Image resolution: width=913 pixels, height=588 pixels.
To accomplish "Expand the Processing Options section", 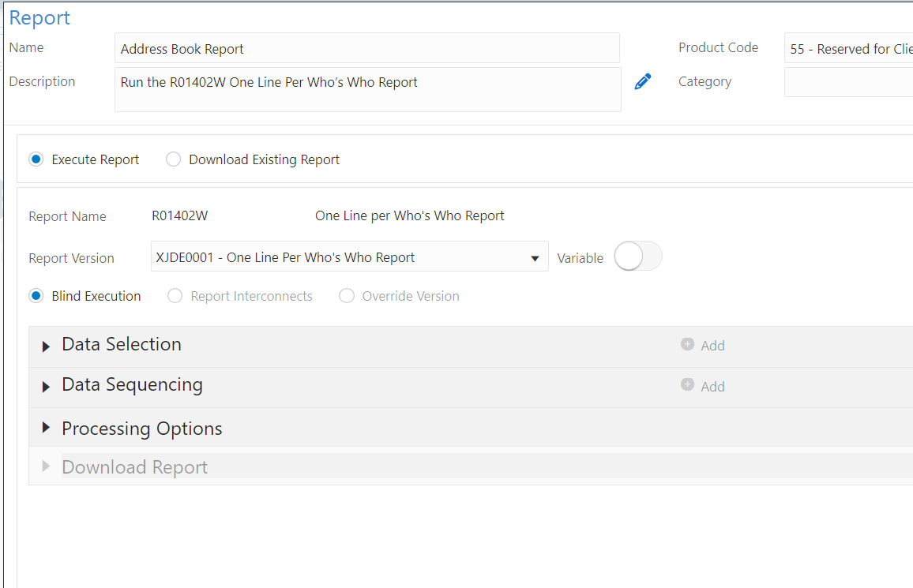I will pos(47,428).
